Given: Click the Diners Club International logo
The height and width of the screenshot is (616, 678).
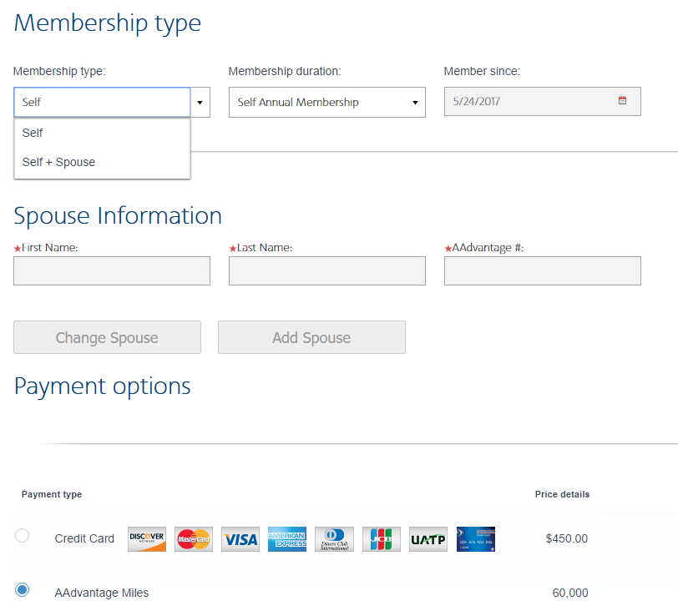Looking at the screenshot, I should pos(334,539).
